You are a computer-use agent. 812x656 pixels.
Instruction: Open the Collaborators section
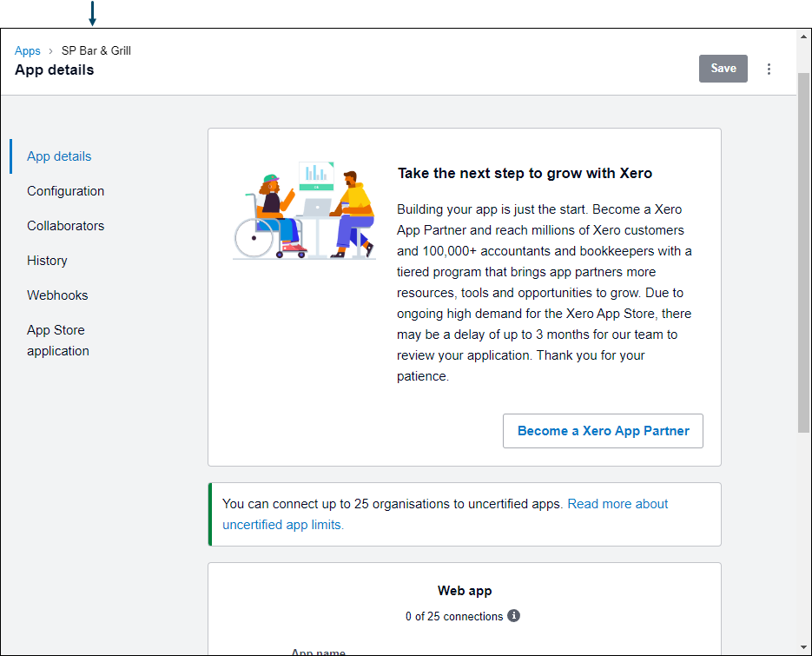click(x=65, y=226)
